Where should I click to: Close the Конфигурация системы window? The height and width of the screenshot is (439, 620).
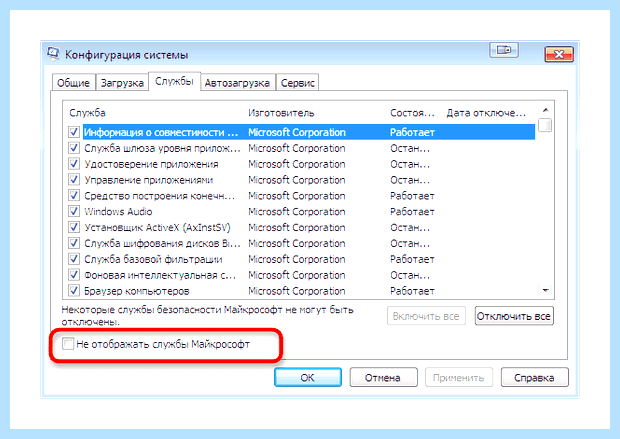click(559, 54)
